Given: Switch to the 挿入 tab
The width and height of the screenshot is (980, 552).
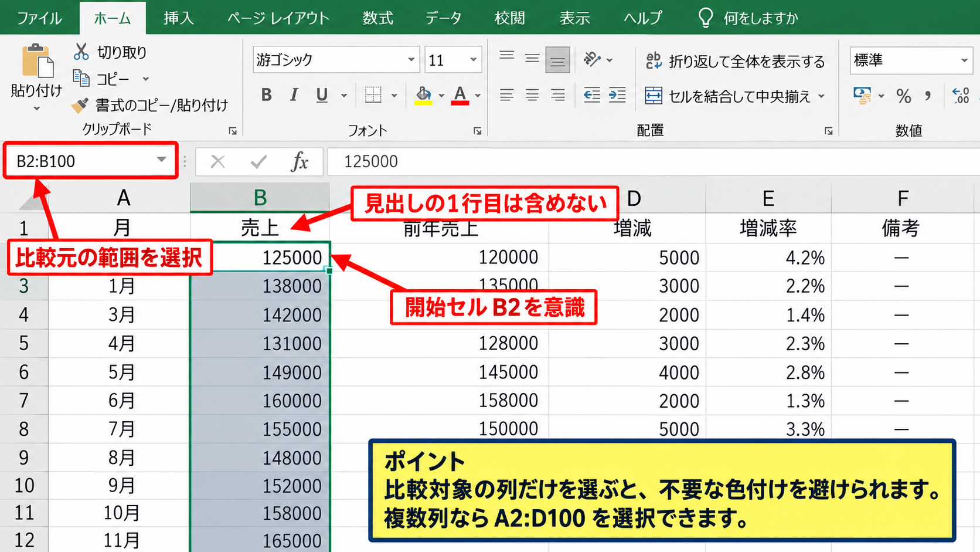Looking at the screenshot, I should point(178,18).
